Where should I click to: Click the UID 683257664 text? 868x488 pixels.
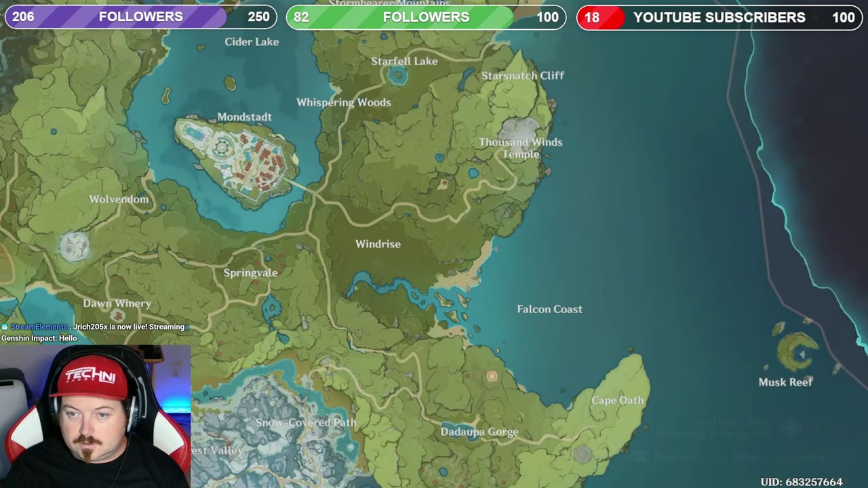[802, 482]
